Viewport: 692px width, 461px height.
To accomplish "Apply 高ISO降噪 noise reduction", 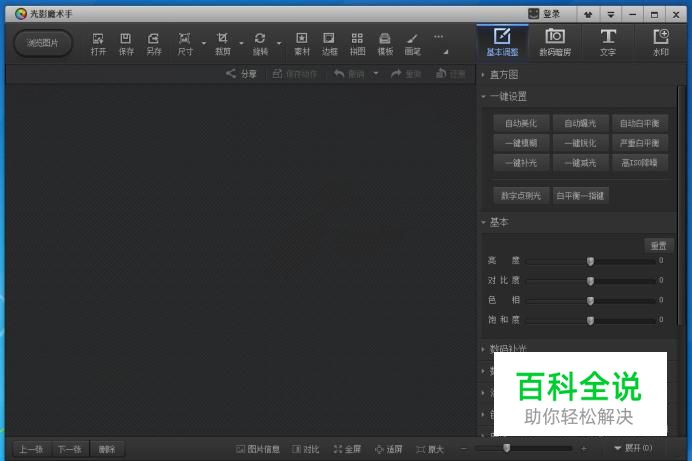I will pyautogui.click(x=639, y=163).
